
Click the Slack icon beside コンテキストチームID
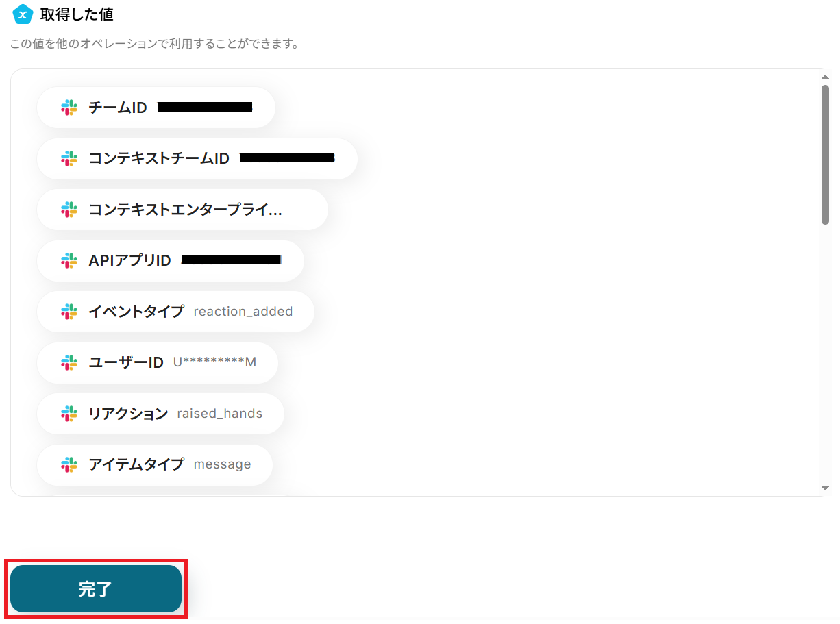click(x=69, y=159)
